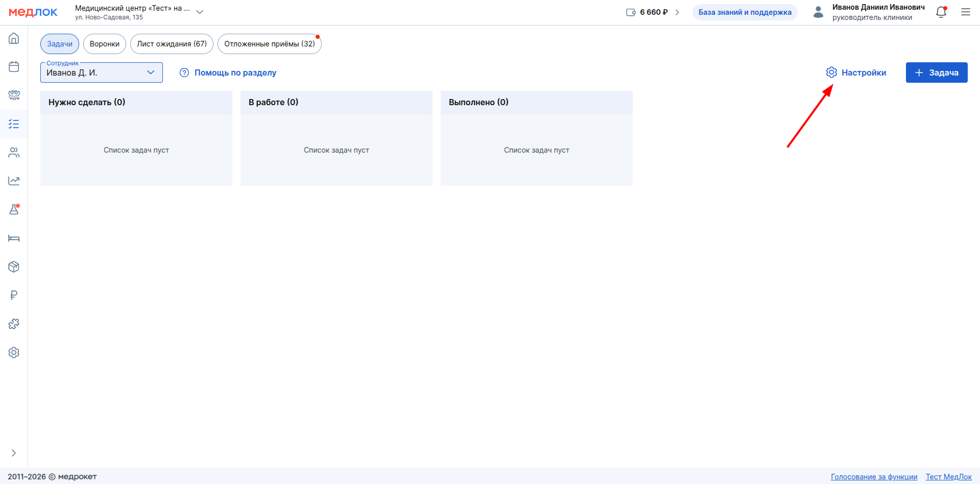Click the patients people icon in sidebar
This screenshot has width=980, height=484.
pyautogui.click(x=14, y=153)
